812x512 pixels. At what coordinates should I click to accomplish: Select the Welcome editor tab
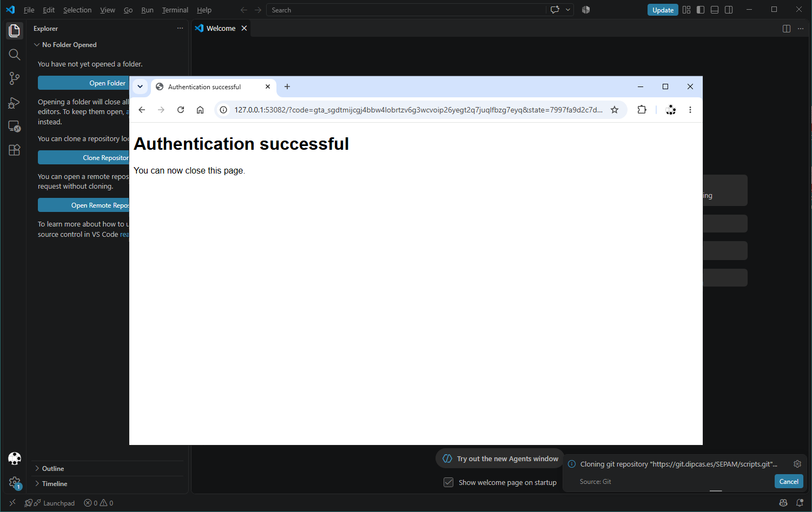(x=221, y=28)
